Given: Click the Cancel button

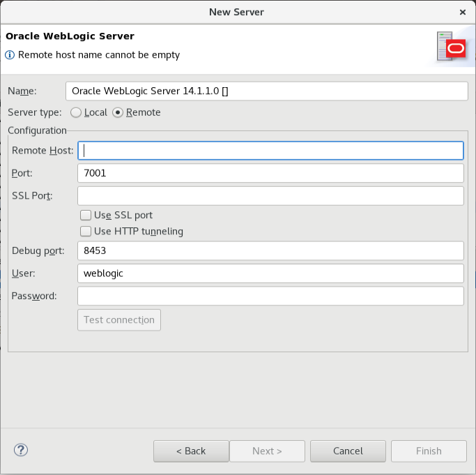Looking at the screenshot, I should pos(348,451).
